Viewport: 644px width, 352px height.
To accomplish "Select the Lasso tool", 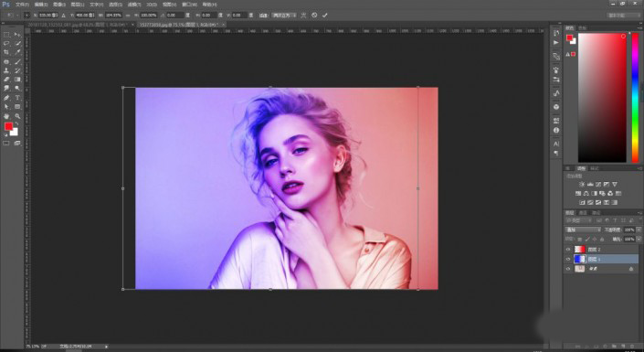I will pos(6,43).
